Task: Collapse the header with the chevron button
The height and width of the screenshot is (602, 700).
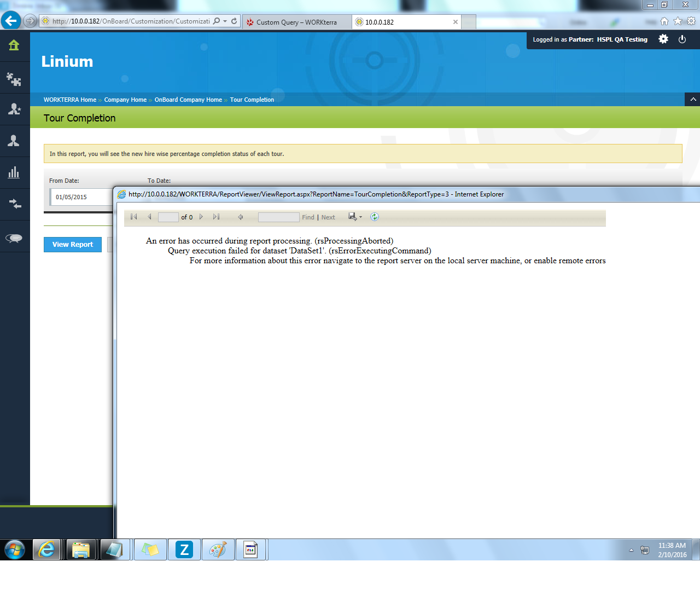Action: 693,99
